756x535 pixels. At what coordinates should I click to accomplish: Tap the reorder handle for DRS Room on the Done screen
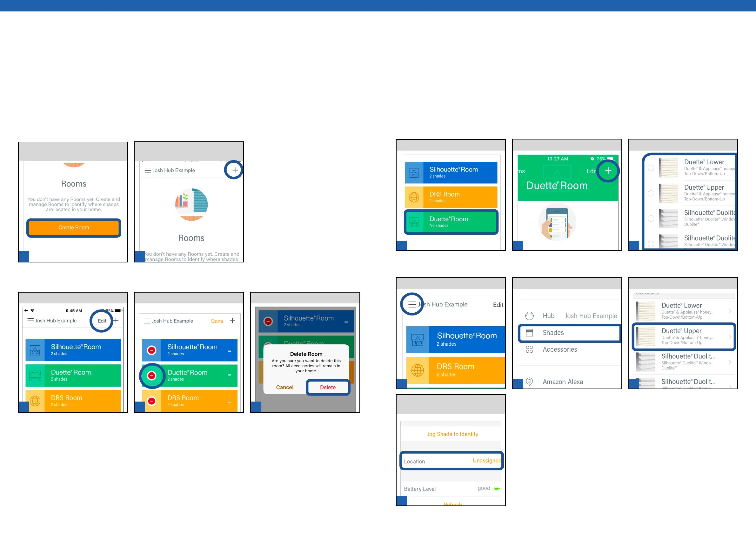tap(230, 401)
